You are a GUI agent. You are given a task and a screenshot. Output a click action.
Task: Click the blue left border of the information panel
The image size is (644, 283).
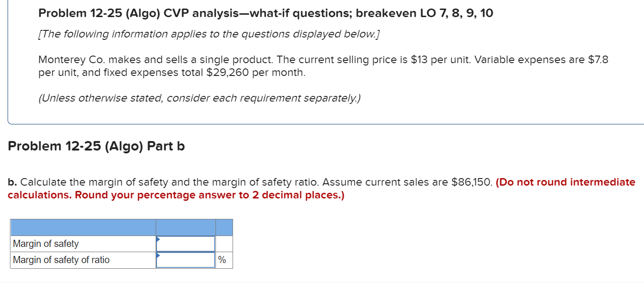click(x=7, y=62)
